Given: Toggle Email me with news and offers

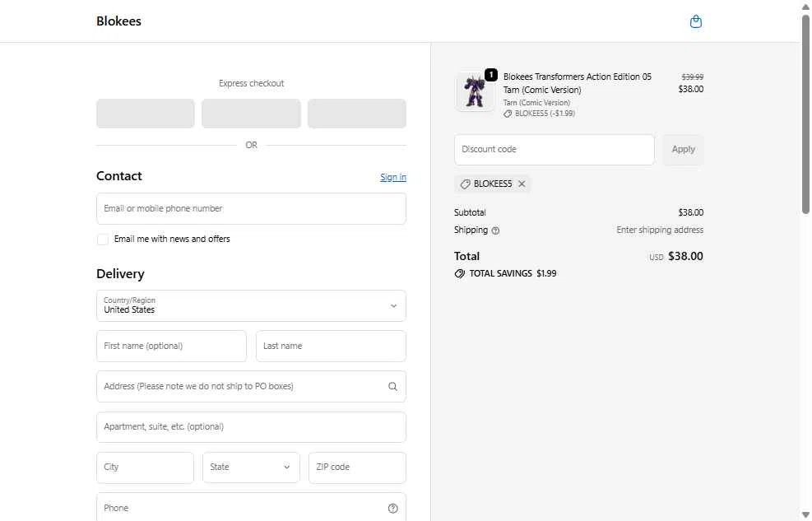Looking at the screenshot, I should (103, 240).
